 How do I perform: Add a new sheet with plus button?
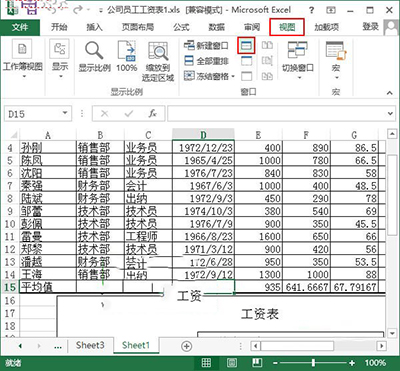coord(187,346)
